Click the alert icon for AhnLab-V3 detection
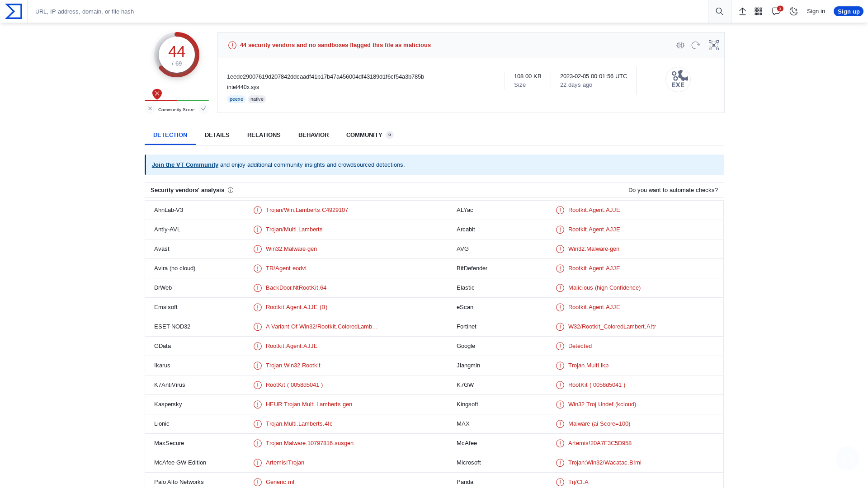 tap(258, 210)
